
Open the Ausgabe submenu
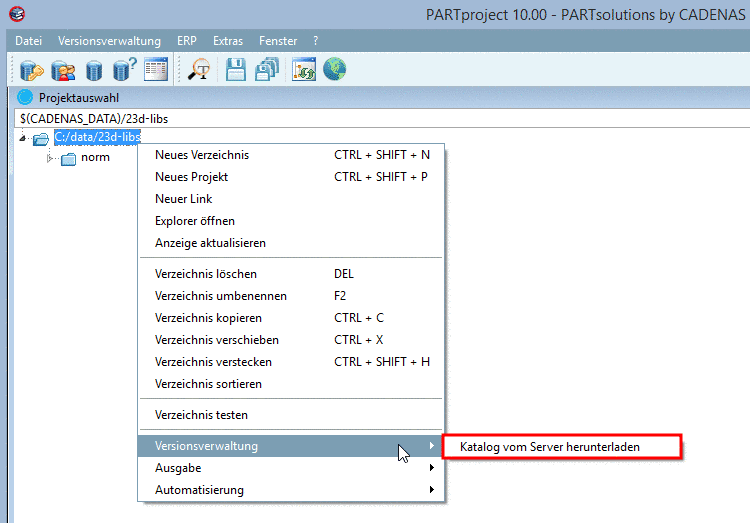[x=291, y=468]
